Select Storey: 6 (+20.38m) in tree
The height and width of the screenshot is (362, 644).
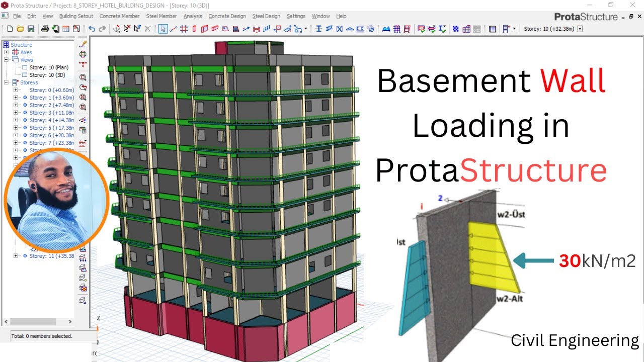pyautogui.click(x=51, y=135)
